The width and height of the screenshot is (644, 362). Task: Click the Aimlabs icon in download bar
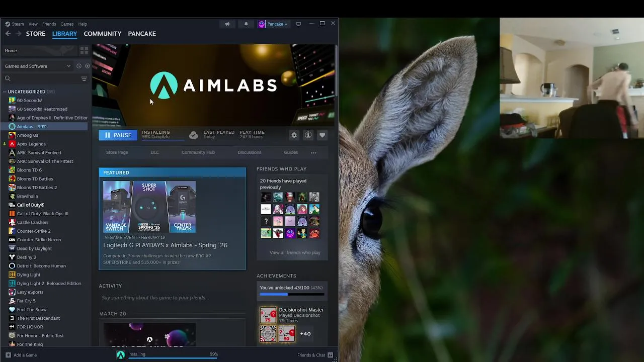click(121, 355)
